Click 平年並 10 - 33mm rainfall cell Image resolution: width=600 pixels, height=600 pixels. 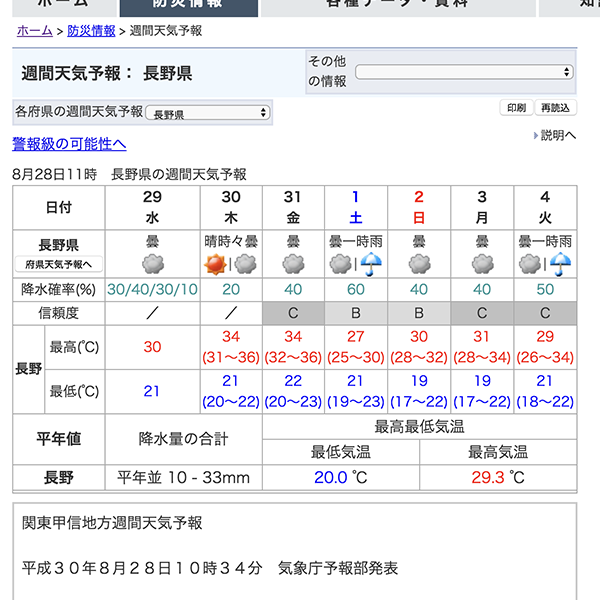click(x=183, y=478)
